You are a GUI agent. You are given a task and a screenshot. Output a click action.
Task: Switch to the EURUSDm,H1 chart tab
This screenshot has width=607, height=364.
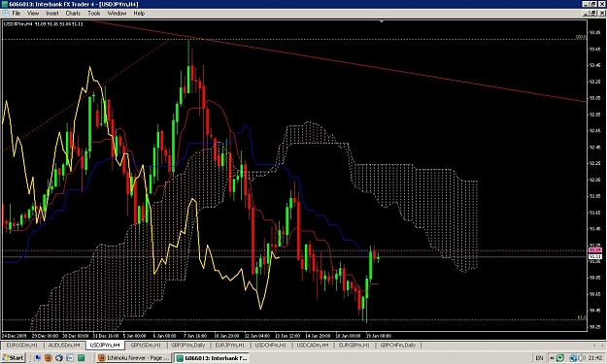[x=22, y=345]
